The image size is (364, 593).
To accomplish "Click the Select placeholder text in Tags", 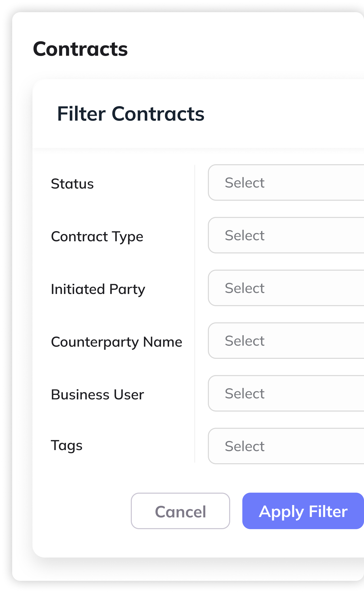I will click(x=245, y=446).
